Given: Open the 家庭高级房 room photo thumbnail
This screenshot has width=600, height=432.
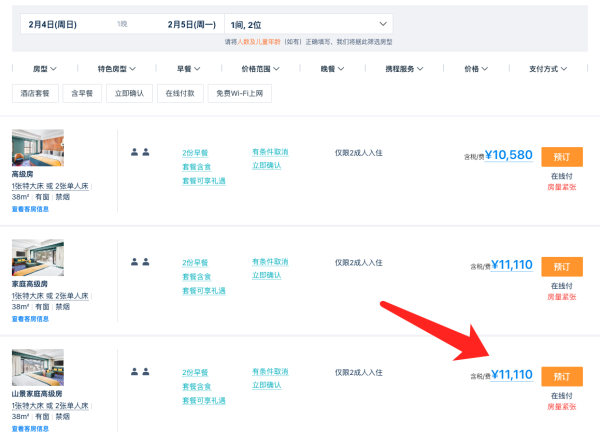Looking at the screenshot, I should [x=38, y=258].
